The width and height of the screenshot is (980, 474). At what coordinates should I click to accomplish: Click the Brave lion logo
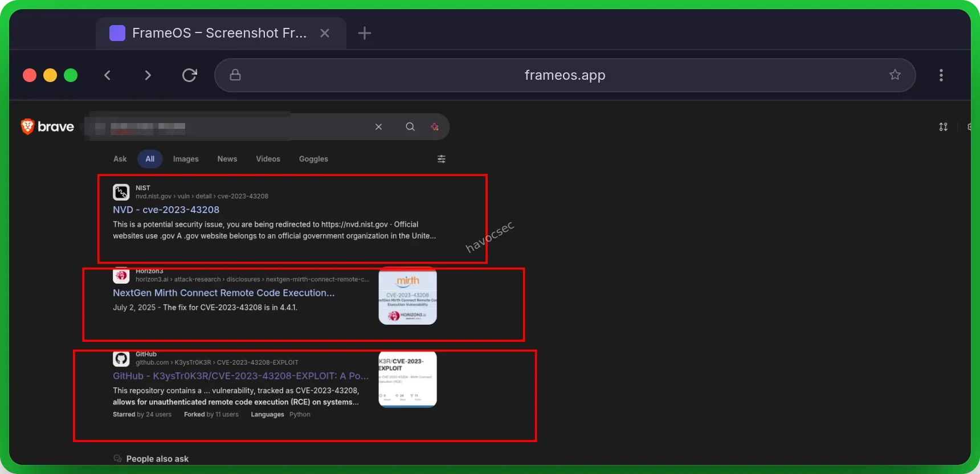click(x=27, y=126)
